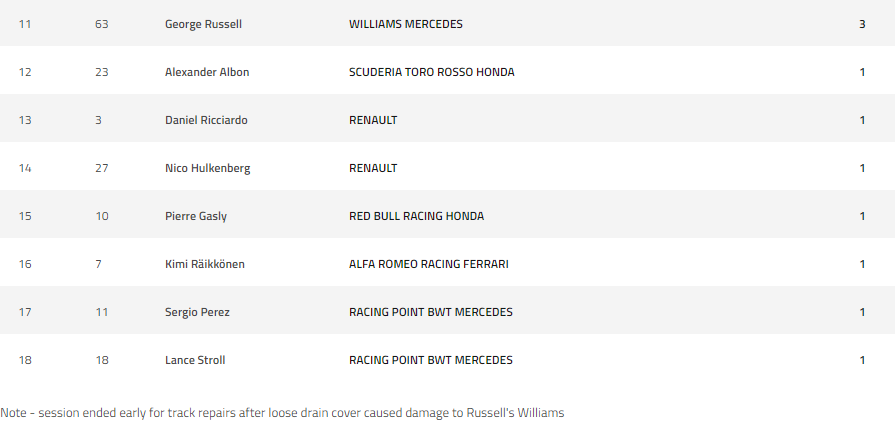Screen dimensions: 895x432
Task: Open Daniel Ricciardo's driver entry
Action: pyautogui.click(x=206, y=120)
